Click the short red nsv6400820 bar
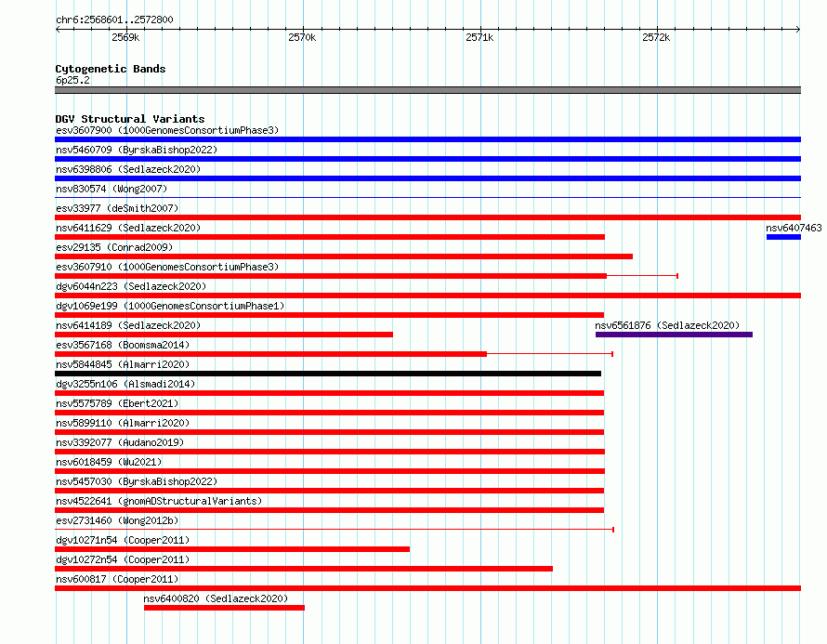Viewport: 827px width, 644px height. (x=224, y=608)
